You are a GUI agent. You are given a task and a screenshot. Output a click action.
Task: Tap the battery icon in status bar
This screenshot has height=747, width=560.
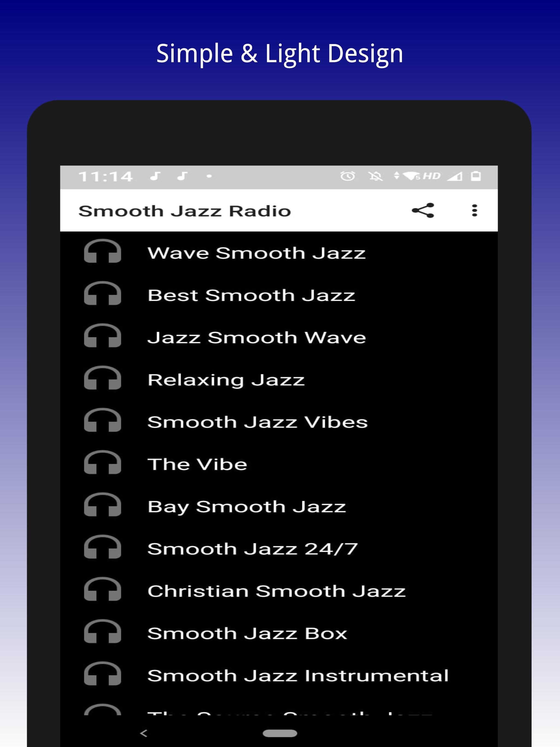point(476,176)
